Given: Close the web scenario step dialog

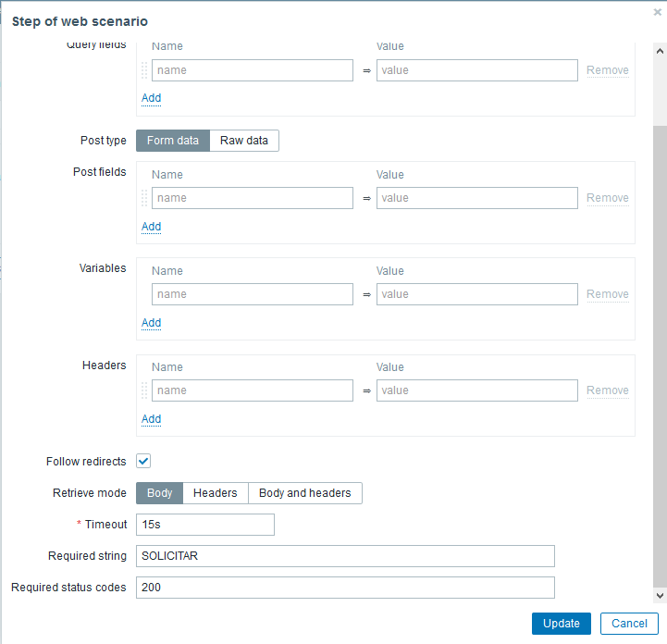Looking at the screenshot, I should point(657,12).
